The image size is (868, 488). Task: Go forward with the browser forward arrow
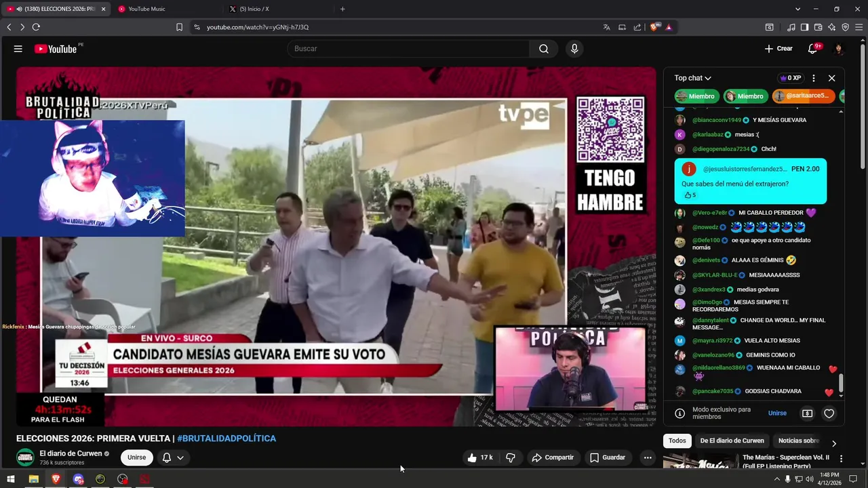[x=22, y=27]
